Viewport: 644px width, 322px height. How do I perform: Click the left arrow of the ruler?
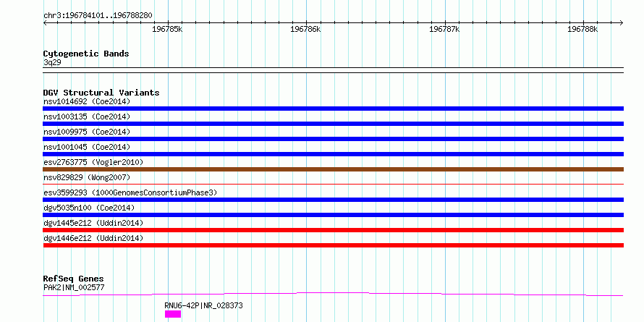click(x=45, y=22)
